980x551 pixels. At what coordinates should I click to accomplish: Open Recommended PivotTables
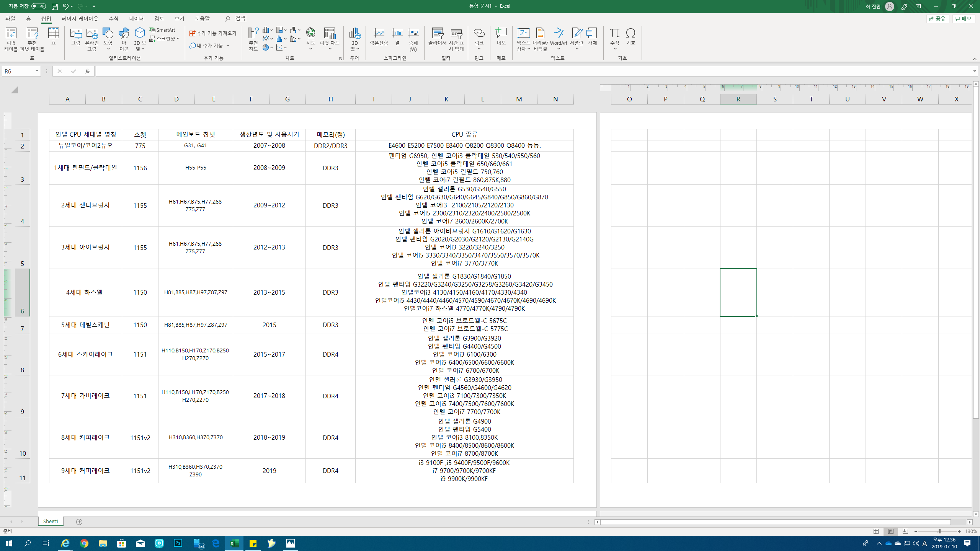point(32,39)
